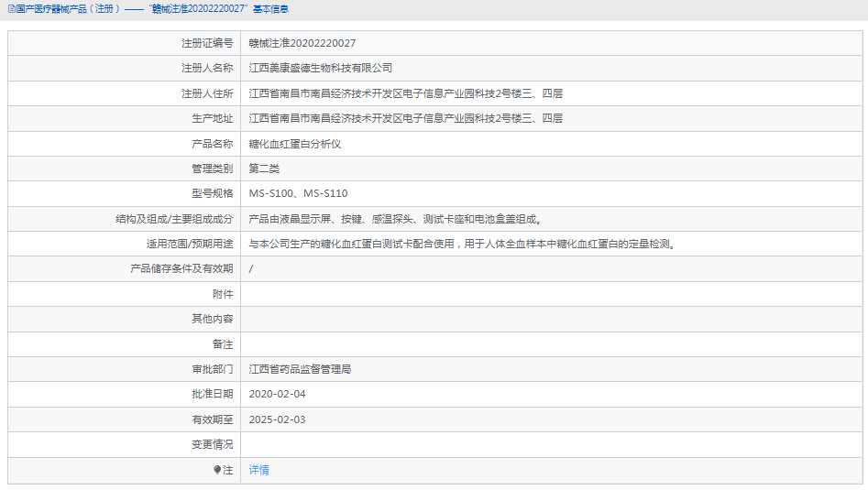868x490 pixels.
Task: Select product name 糖化血红蛋白分析仪
Action: click(x=294, y=144)
